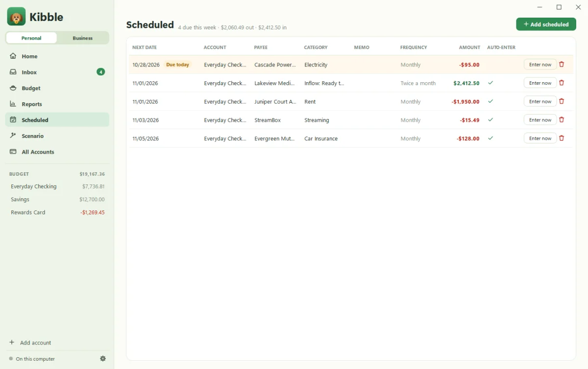This screenshot has height=369, width=588.
Task: Click the plus icon beside Add account
Action: point(12,343)
